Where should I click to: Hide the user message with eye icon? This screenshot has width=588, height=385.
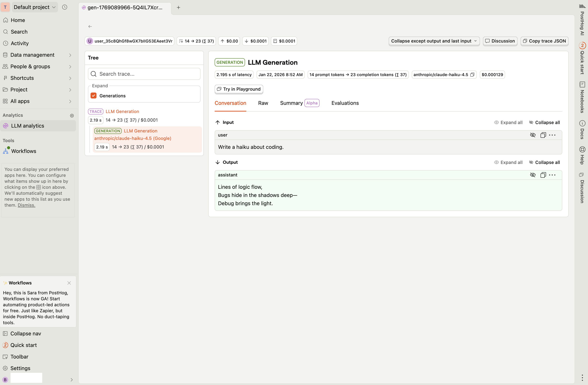(x=533, y=135)
